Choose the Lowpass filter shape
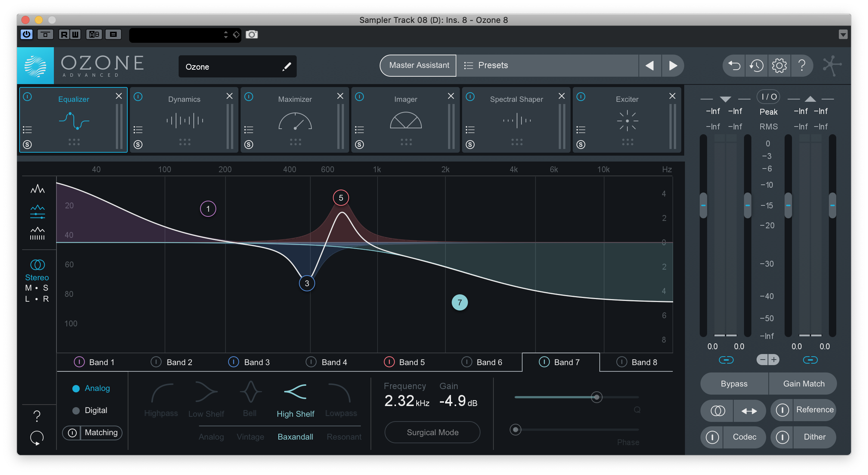 [341, 400]
